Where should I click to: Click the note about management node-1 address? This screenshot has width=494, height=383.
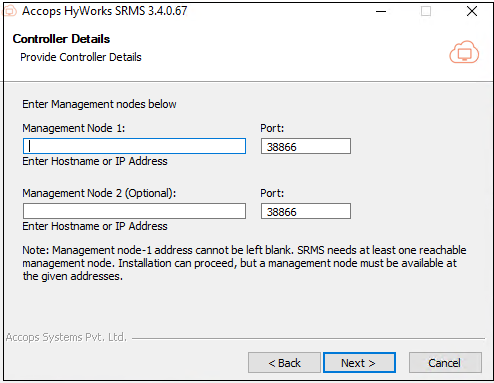point(244,263)
